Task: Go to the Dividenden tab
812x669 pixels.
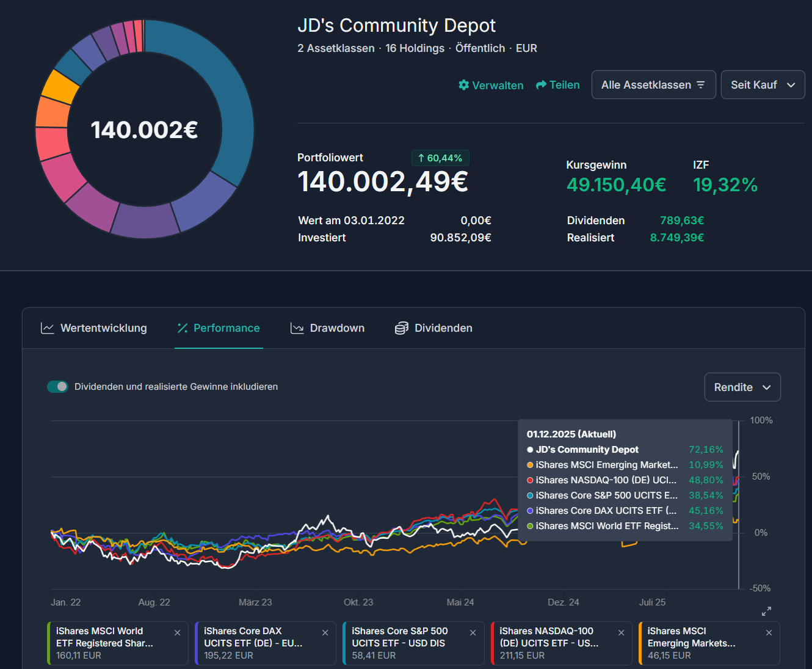Action: click(x=433, y=328)
